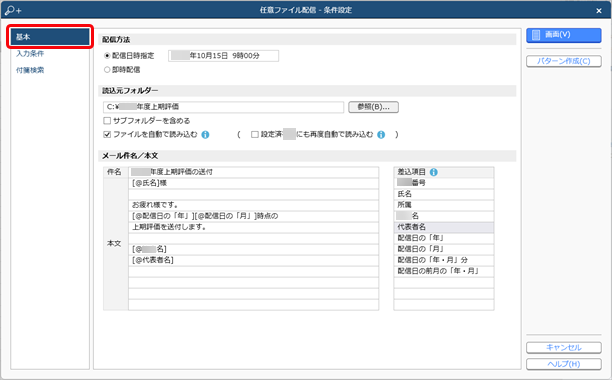This screenshot has height=380, width=612.
Task: Open the ヘルプ(H) button
Action: tap(564, 364)
